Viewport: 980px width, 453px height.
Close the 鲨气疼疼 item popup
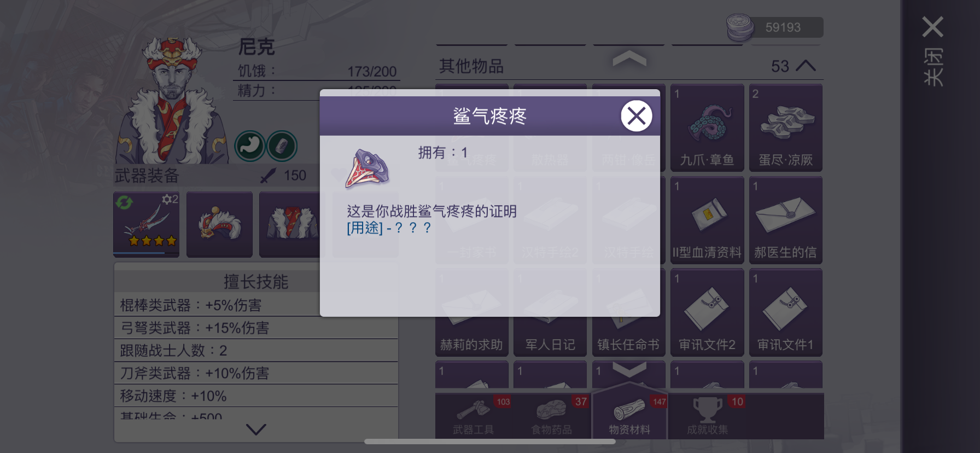coord(636,116)
